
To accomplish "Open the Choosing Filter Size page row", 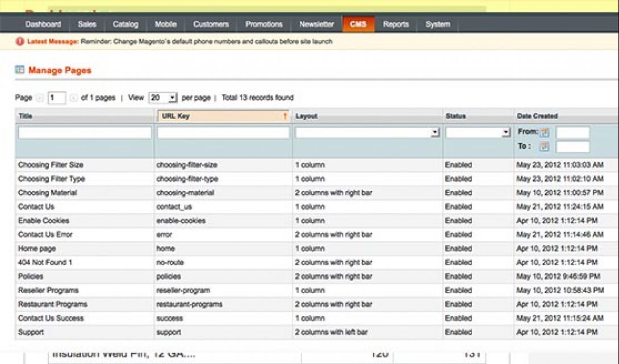I will click(317, 165).
